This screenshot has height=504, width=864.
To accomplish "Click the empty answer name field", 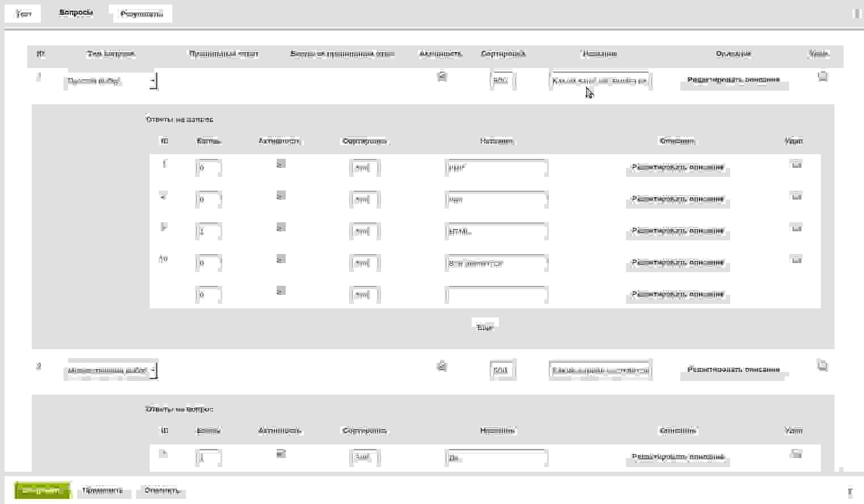I will coord(497,295).
